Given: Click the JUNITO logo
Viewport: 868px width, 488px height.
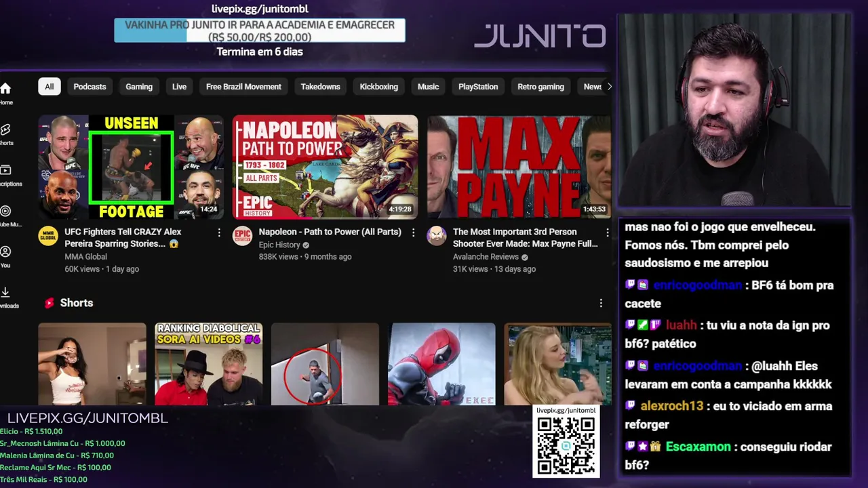Looking at the screenshot, I should click(540, 36).
